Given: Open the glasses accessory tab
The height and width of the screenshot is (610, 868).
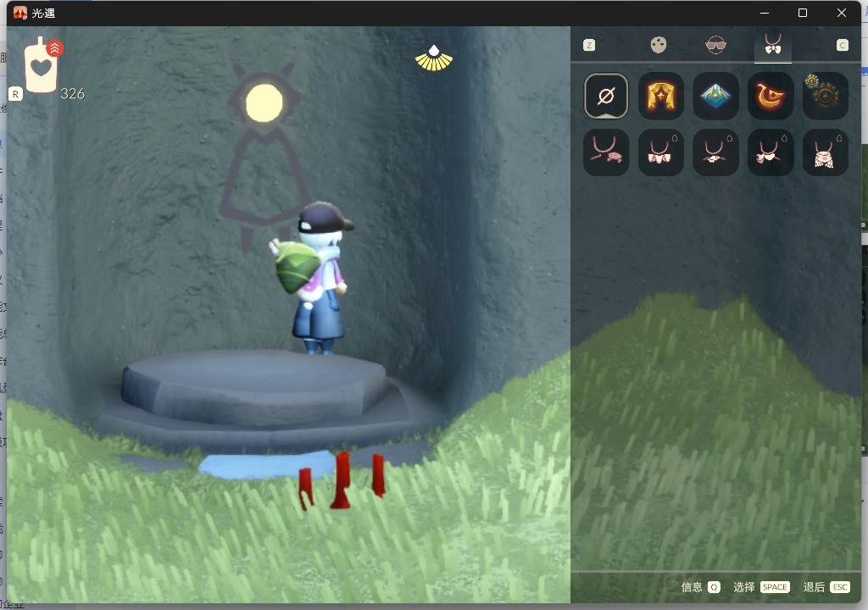Looking at the screenshot, I should click(x=715, y=45).
